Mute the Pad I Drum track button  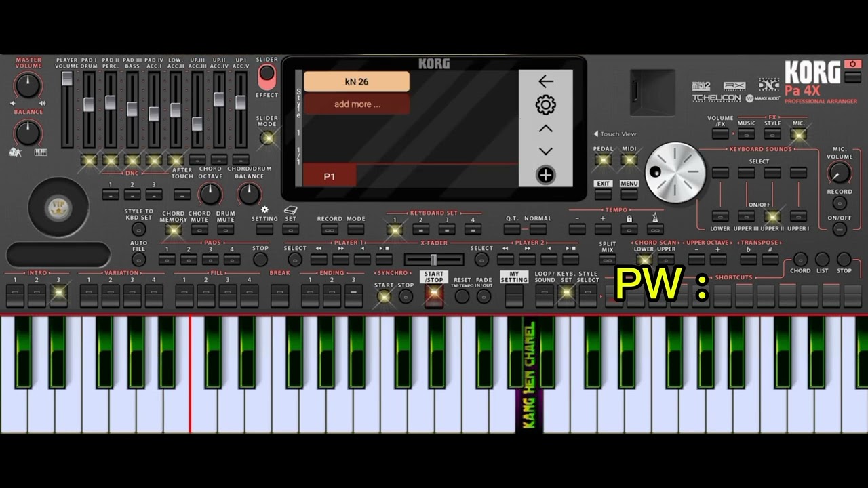click(x=89, y=160)
